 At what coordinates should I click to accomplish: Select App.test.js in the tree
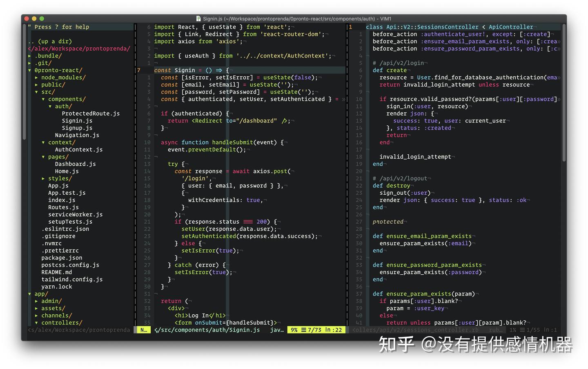pyautogui.click(x=67, y=193)
